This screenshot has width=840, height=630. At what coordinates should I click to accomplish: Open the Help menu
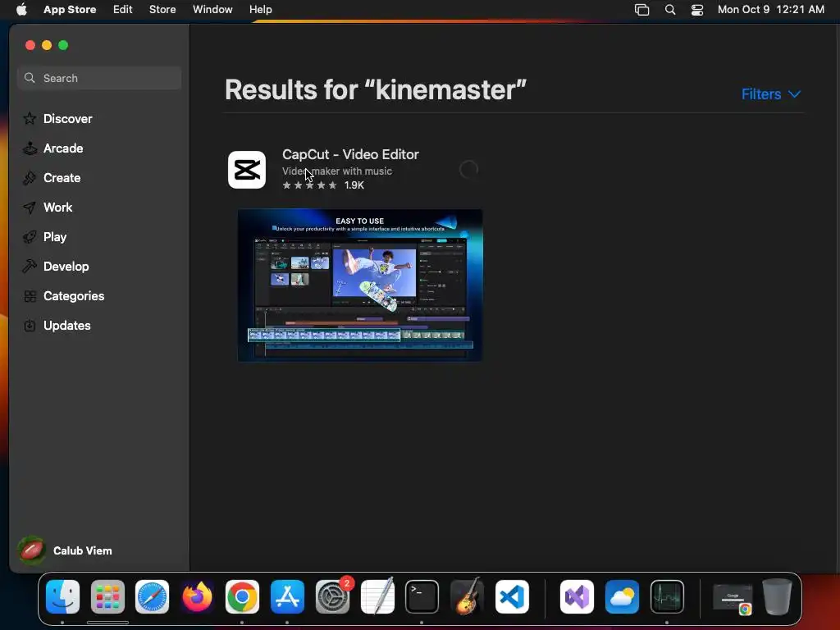[260, 9]
